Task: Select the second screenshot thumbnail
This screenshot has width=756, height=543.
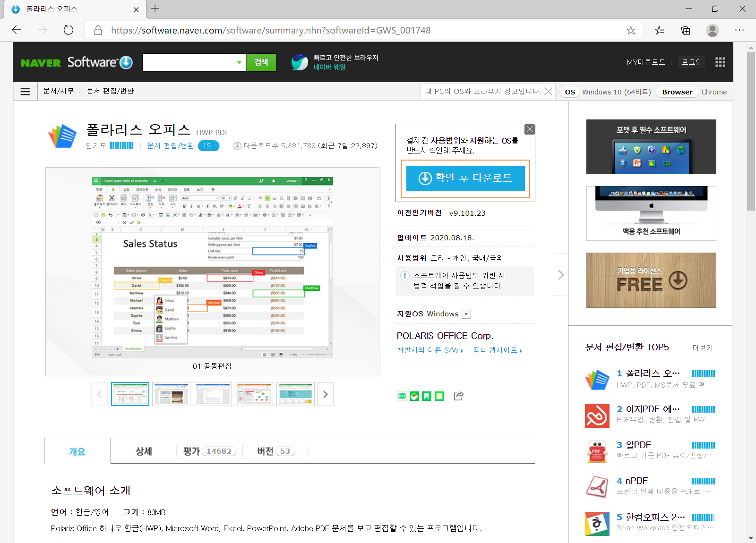Action: pos(172,394)
